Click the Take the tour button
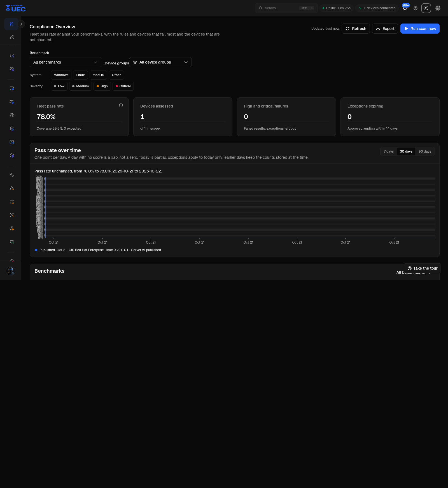448x488 pixels. tap(423, 268)
